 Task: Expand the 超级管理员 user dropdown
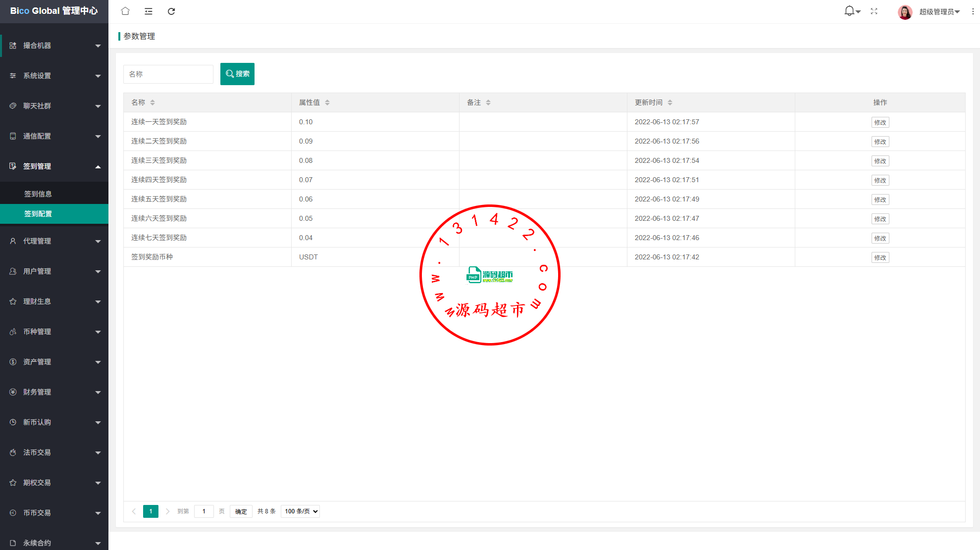(x=939, y=12)
